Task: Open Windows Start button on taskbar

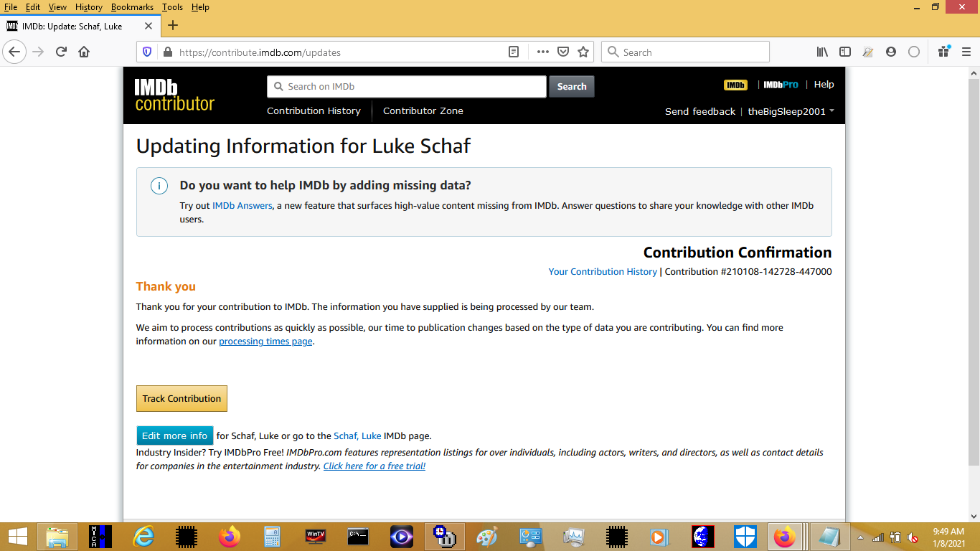Action: (x=18, y=537)
